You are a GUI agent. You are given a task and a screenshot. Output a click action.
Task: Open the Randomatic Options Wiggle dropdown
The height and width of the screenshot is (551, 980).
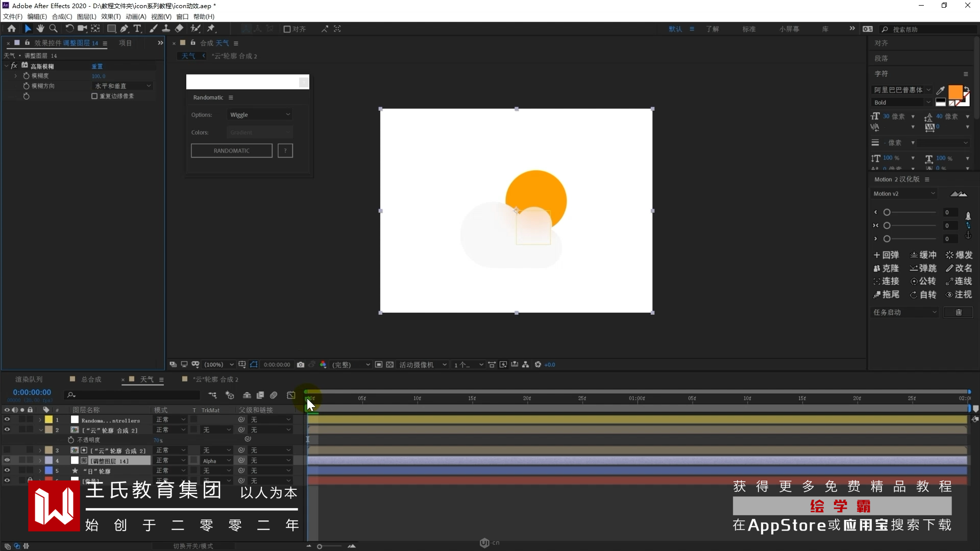pyautogui.click(x=259, y=115)
